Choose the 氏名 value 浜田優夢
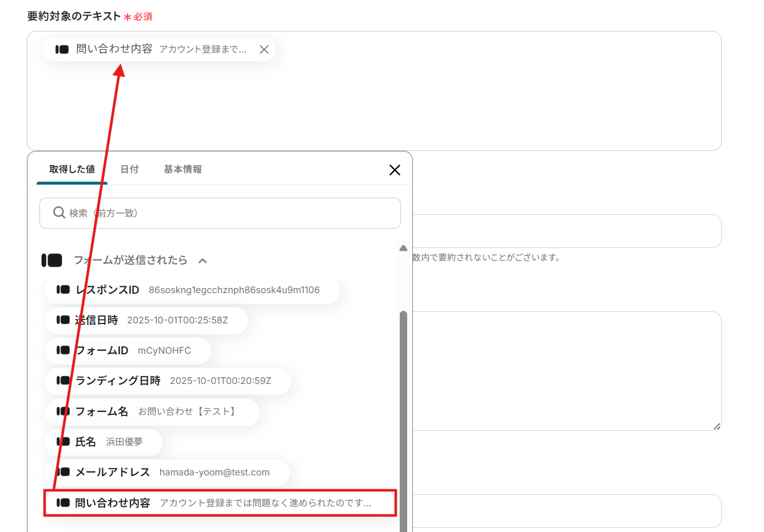The image size is (764, 532). 104,442
